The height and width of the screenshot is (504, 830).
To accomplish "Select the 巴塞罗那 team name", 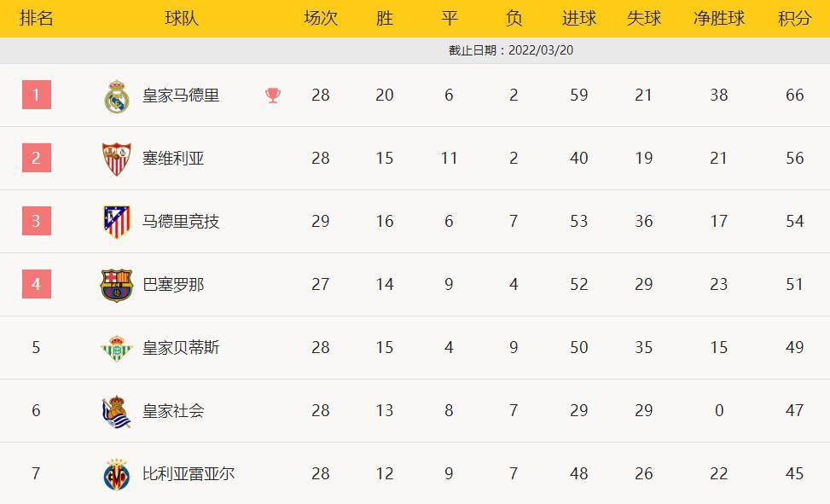I will click(173, 285).
